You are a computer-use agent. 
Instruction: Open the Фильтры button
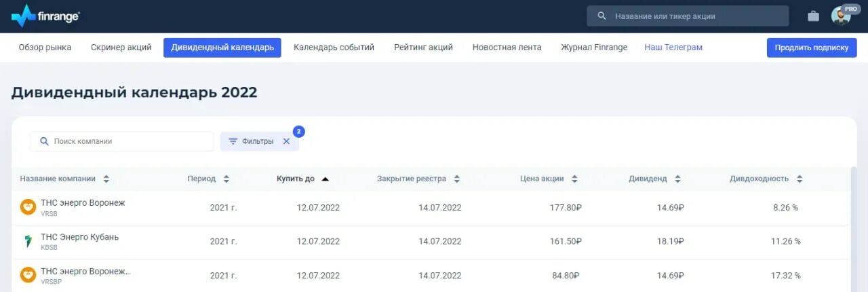(259, 141)
